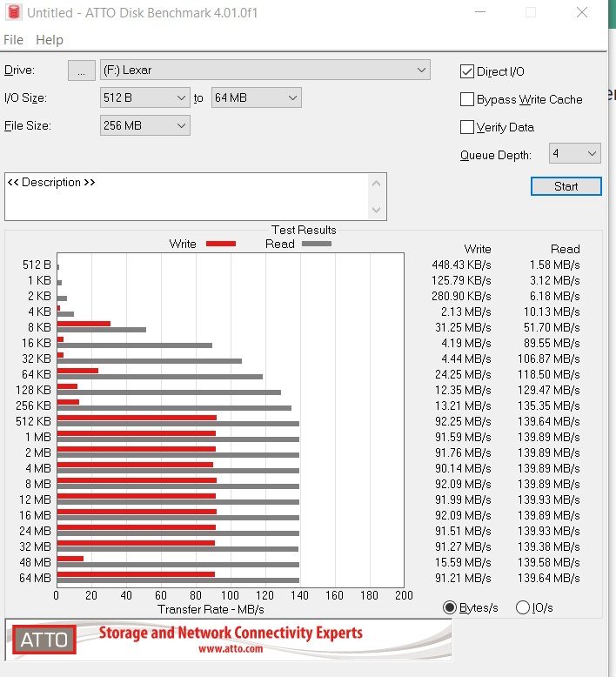Viewport: 616px width, 677px height.
Task: Open the File menu
Action: pyautogui.click(x=13, y=40)
